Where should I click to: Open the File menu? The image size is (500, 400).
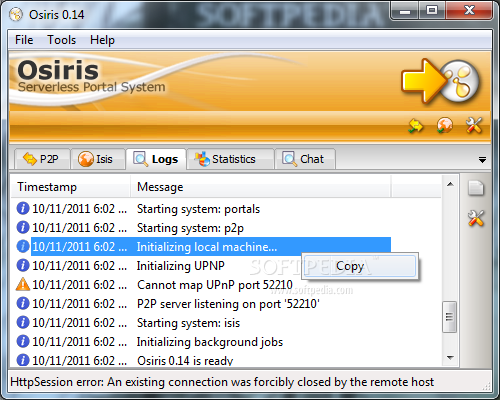coord(24,40)
